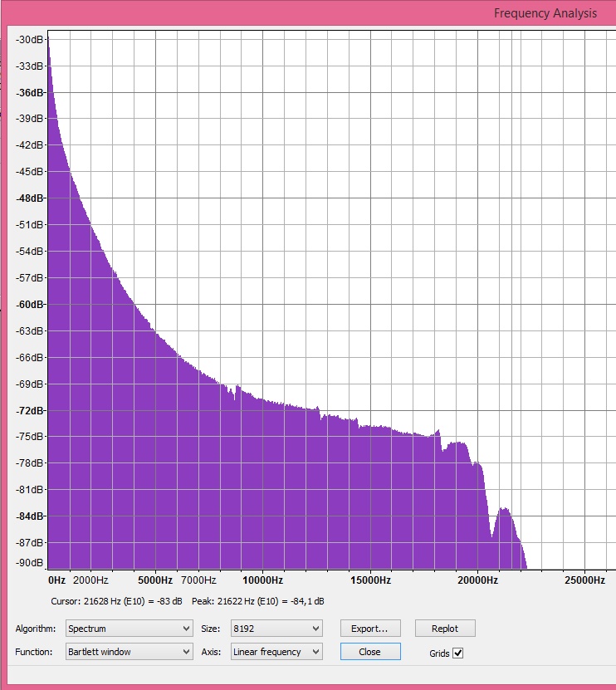The image size is (616, 690).
Task: Click the Size: field label
Action: pyautogui.click(x=210, y=629)
